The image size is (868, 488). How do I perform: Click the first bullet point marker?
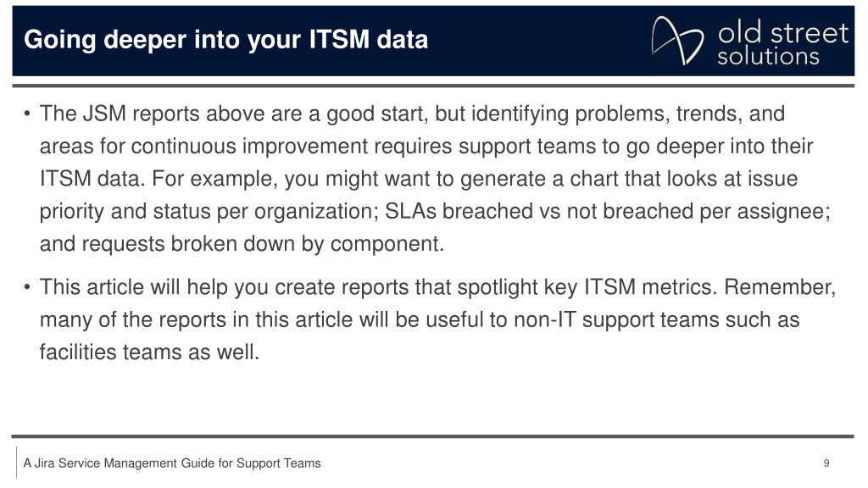[26, 114]
